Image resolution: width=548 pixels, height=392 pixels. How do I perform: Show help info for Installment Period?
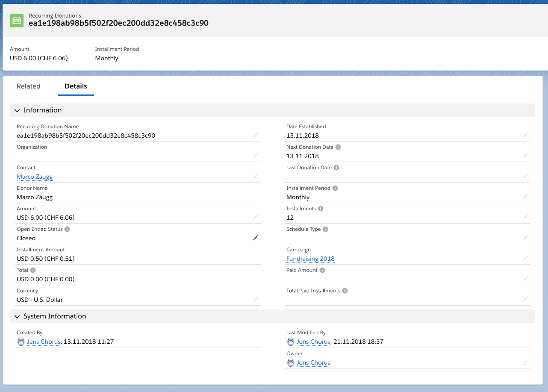click(x=335, y=188)
